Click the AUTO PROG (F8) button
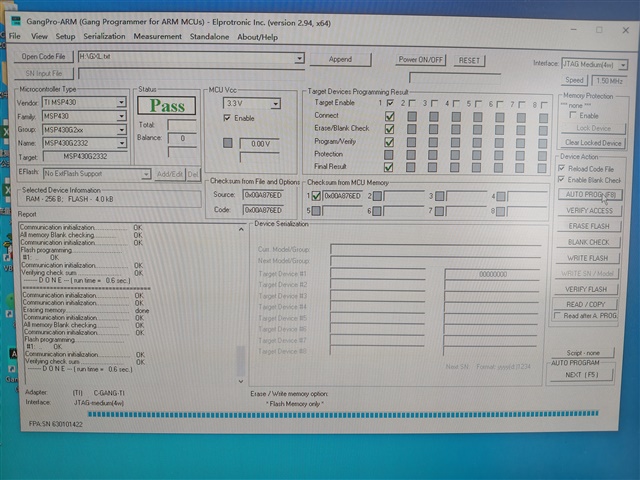 (590, 195)
